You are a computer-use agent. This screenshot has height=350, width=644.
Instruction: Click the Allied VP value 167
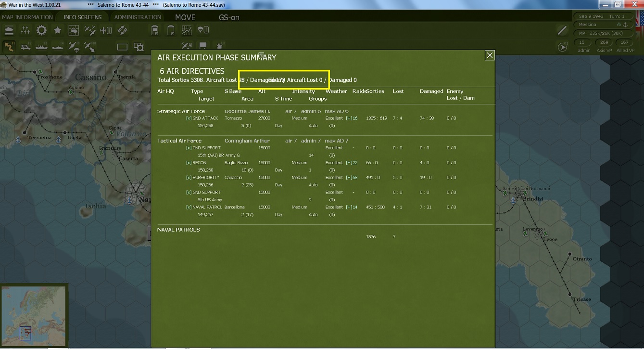click(x=624, y=42)
